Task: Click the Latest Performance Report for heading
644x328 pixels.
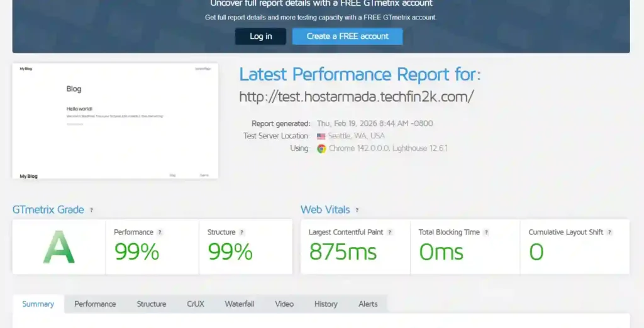Action: (360, 75)
